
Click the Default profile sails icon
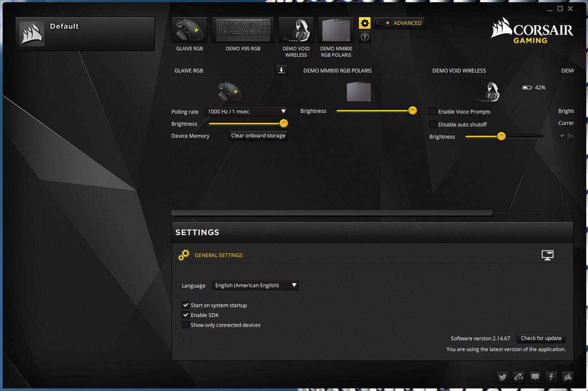pos(32,34)
